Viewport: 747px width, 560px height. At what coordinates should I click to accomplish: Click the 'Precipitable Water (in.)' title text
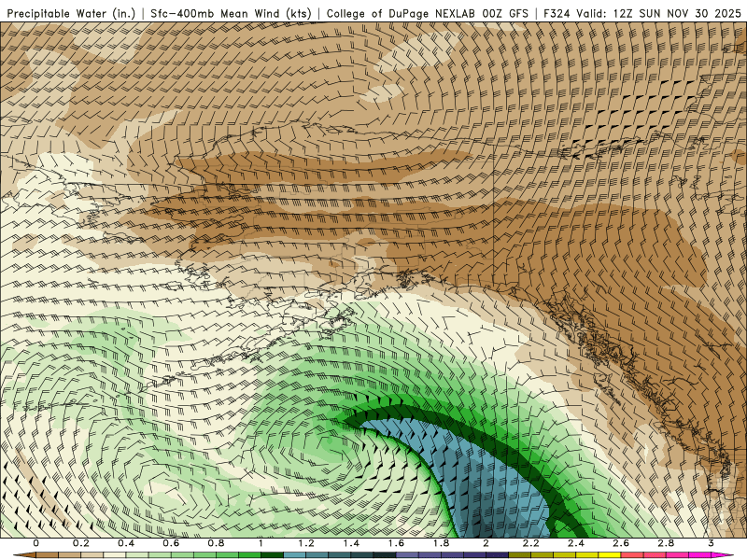tap(72, 14)
